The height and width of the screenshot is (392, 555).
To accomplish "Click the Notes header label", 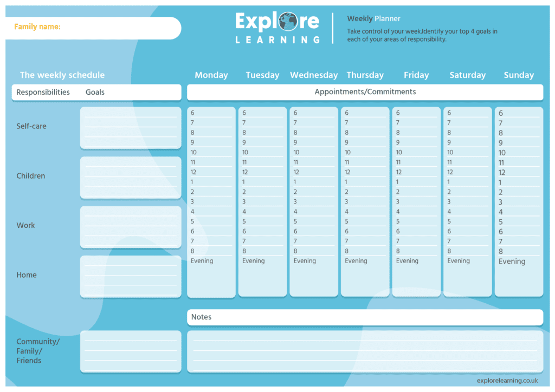I will (201, 317).
